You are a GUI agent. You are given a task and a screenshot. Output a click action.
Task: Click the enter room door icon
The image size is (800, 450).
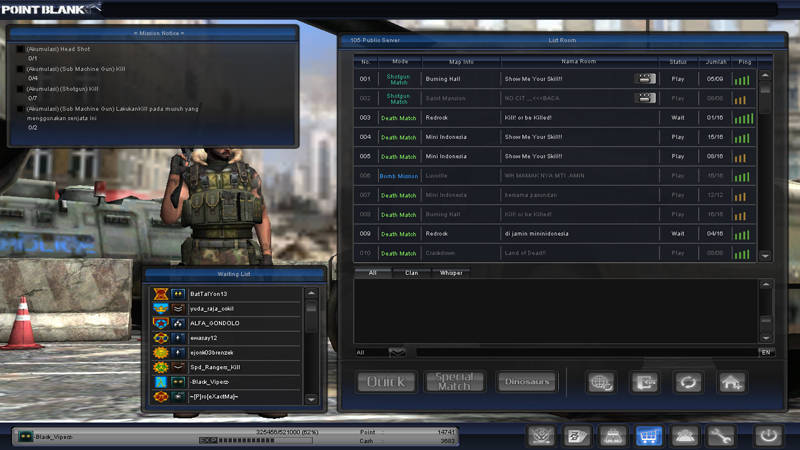[645, 382]
